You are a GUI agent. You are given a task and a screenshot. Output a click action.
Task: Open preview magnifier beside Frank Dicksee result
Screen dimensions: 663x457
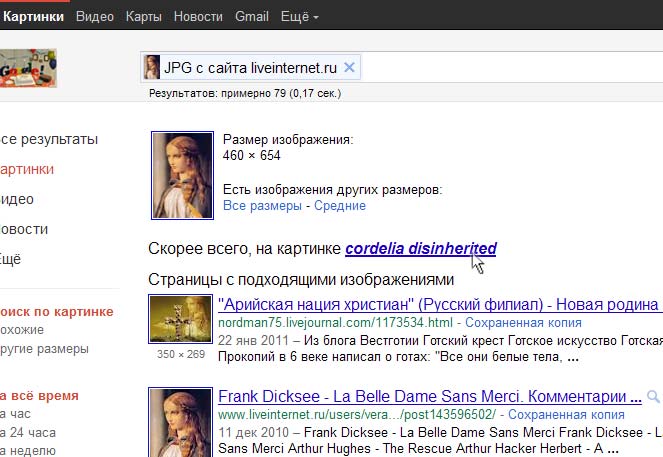click(x=653, y=396)
